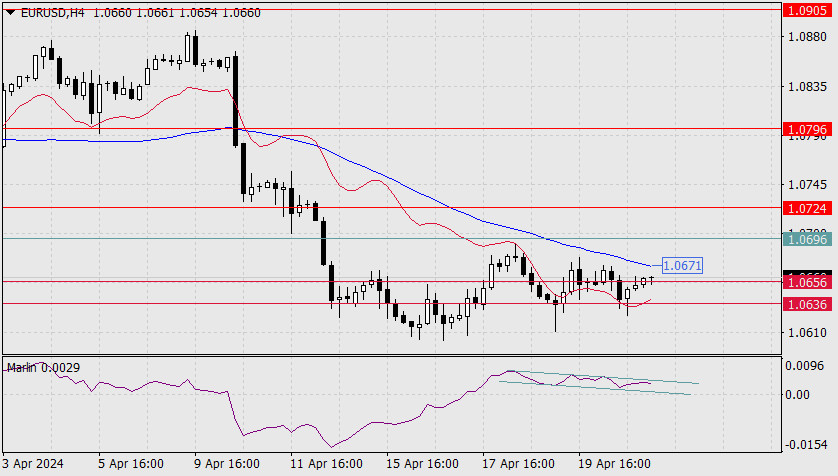Select the 1.0724 red price level label
This screenshot has height=476, width=838.
coord(807,208)
